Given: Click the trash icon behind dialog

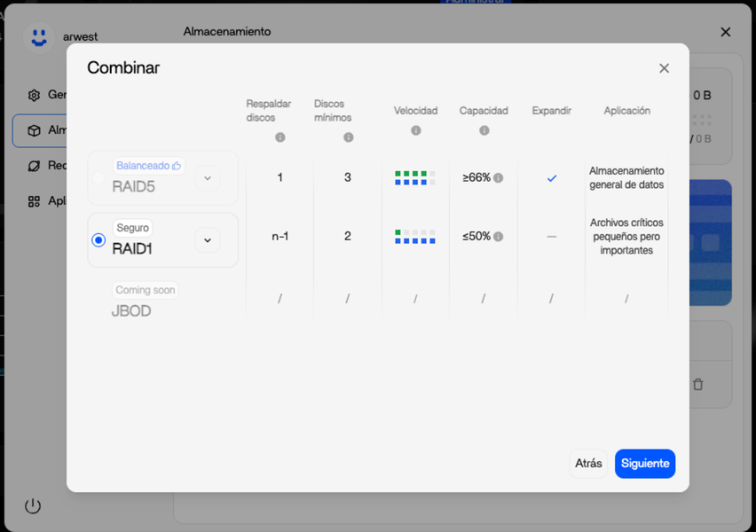Looking at the screenshot, I should (x=697, y=384).
